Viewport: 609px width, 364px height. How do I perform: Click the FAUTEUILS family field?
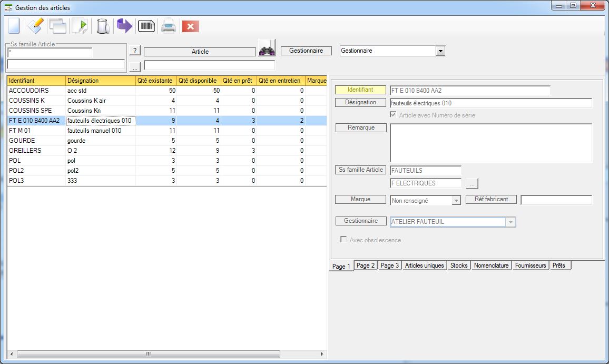click(x=425, y=171)
